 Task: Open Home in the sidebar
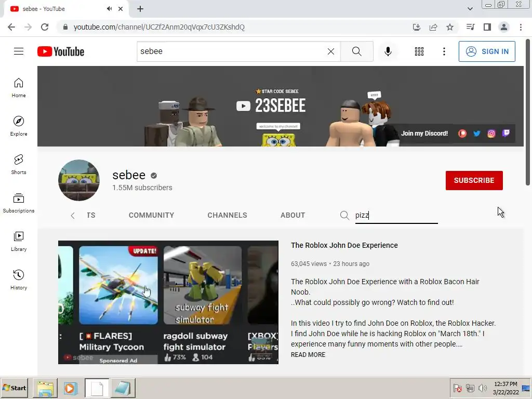coord(19,88)
